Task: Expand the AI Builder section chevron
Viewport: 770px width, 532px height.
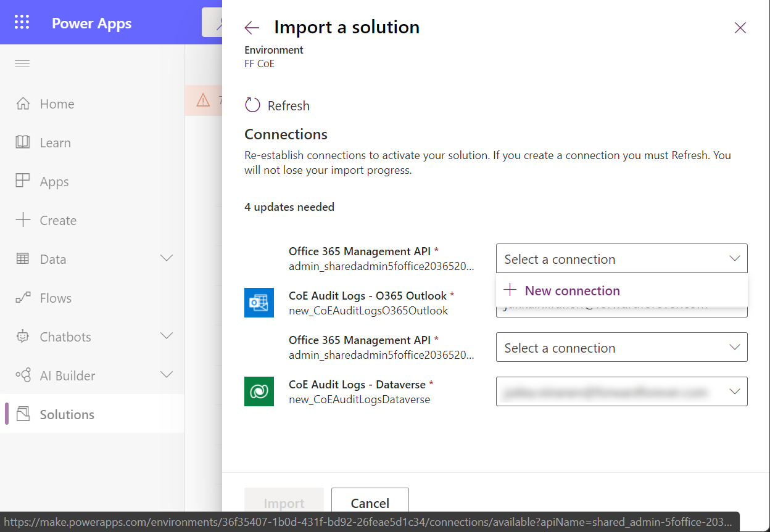Action: click(x=167, y=375)
